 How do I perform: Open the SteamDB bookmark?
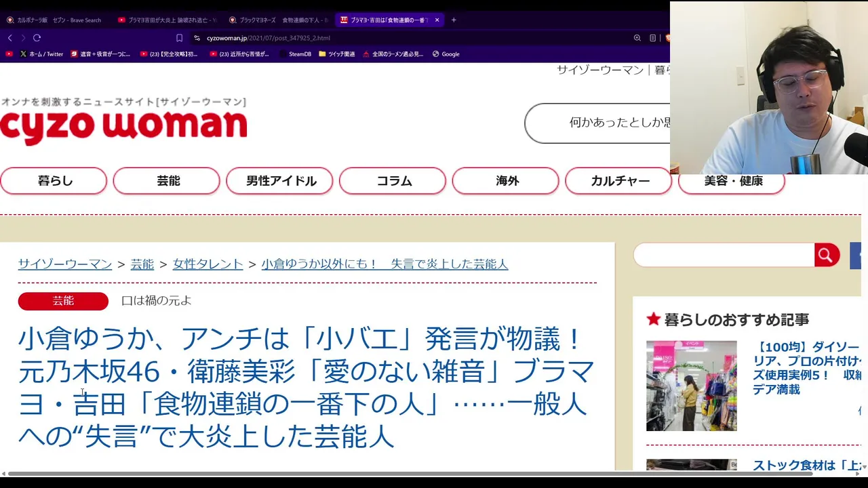[295, 54]
